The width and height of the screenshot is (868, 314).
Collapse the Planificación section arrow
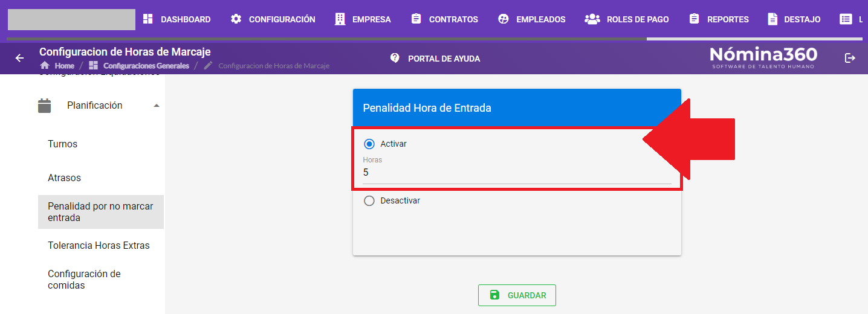(157, 106)
